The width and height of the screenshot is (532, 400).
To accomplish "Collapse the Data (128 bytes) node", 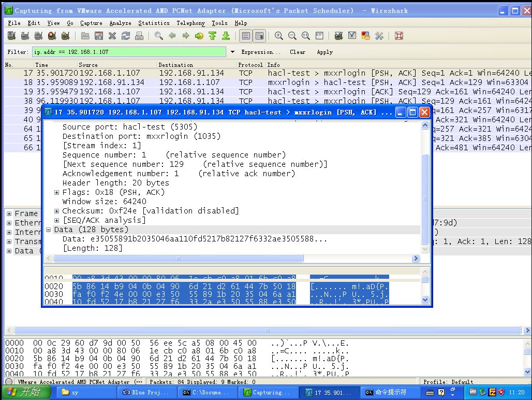I will (x=49, y=230).
